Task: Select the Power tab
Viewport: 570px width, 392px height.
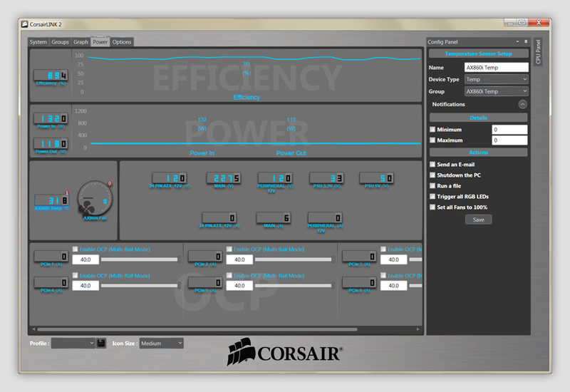Action: pos(100,42)
